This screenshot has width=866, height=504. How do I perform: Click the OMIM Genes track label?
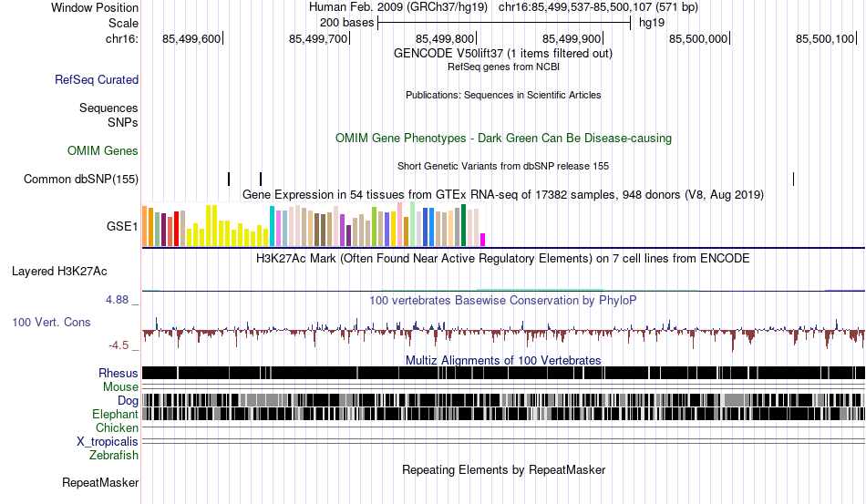(102, 150)
